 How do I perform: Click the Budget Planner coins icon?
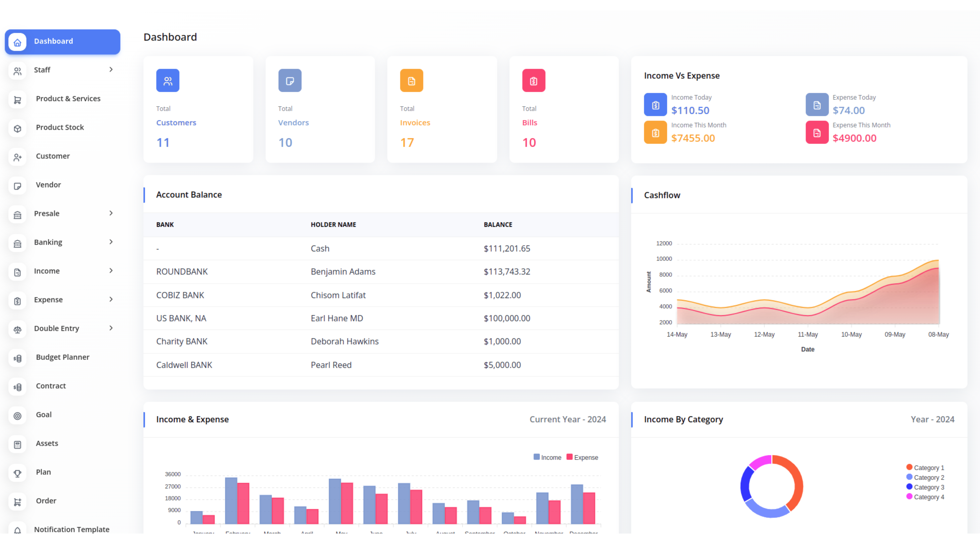coord(17,358)
